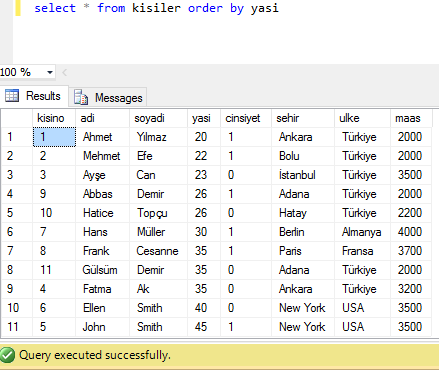The image size is (439, 370).
Task: Click the Results grid icon
Action: click(x=12, y=96)
